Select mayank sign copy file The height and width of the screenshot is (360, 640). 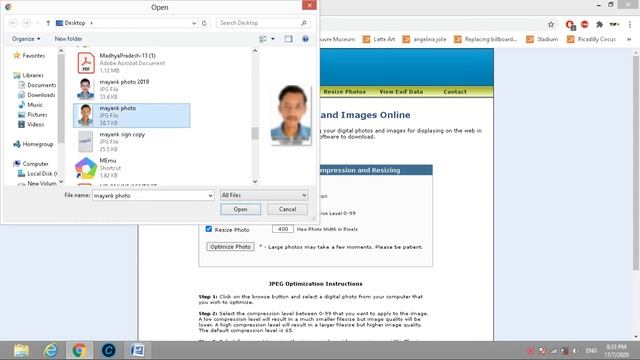[x=131, y=142]
